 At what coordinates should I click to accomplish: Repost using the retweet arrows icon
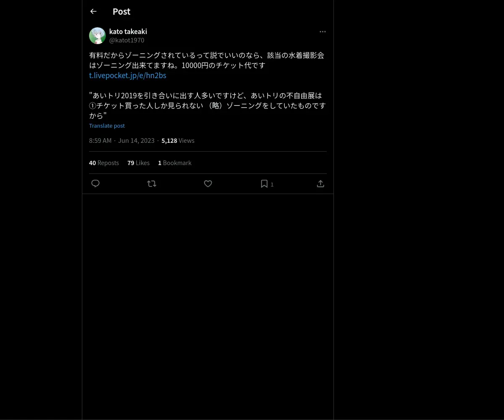(152, 184)
